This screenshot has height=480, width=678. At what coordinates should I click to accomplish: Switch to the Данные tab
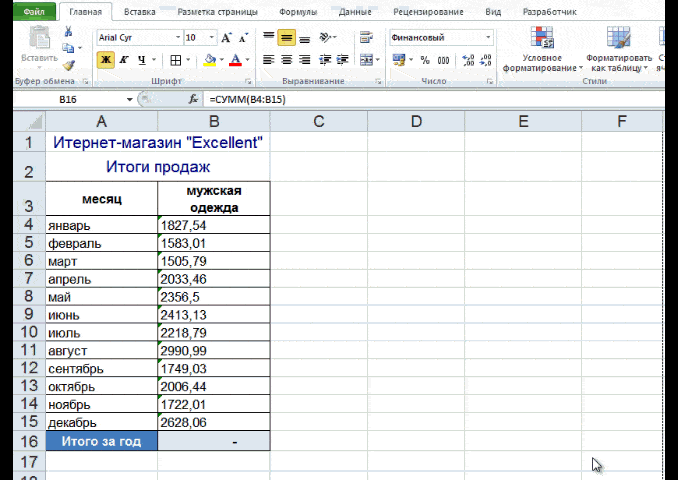[x=355, y=12]
